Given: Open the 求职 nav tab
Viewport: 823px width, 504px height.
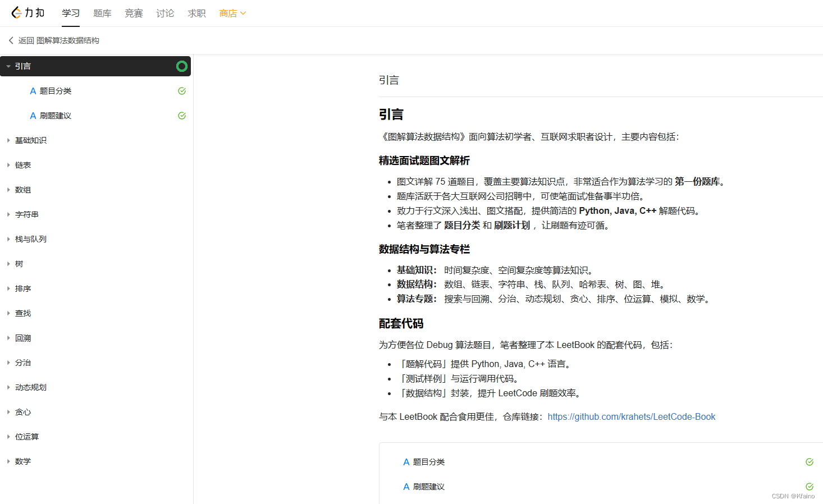Looking at the screenshot, I should (x=196, y=13).
